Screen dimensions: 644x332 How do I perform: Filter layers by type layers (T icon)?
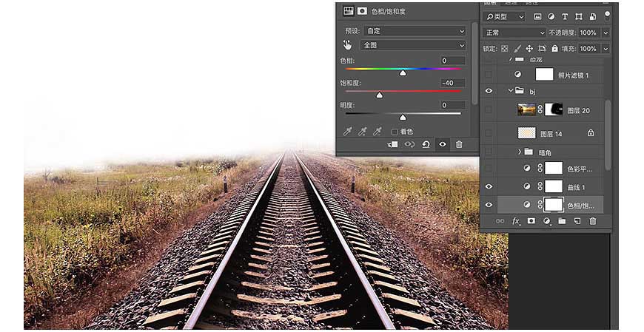tap(565, 17)
